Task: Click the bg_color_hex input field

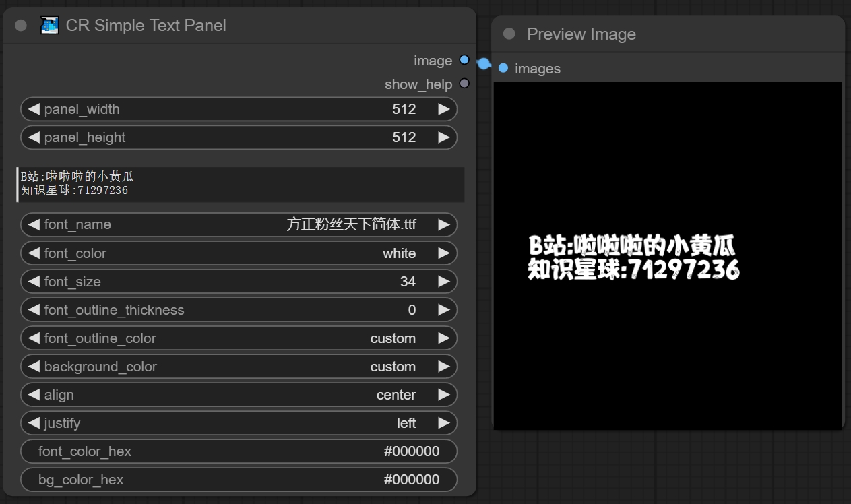Action: tap(239, 480)
